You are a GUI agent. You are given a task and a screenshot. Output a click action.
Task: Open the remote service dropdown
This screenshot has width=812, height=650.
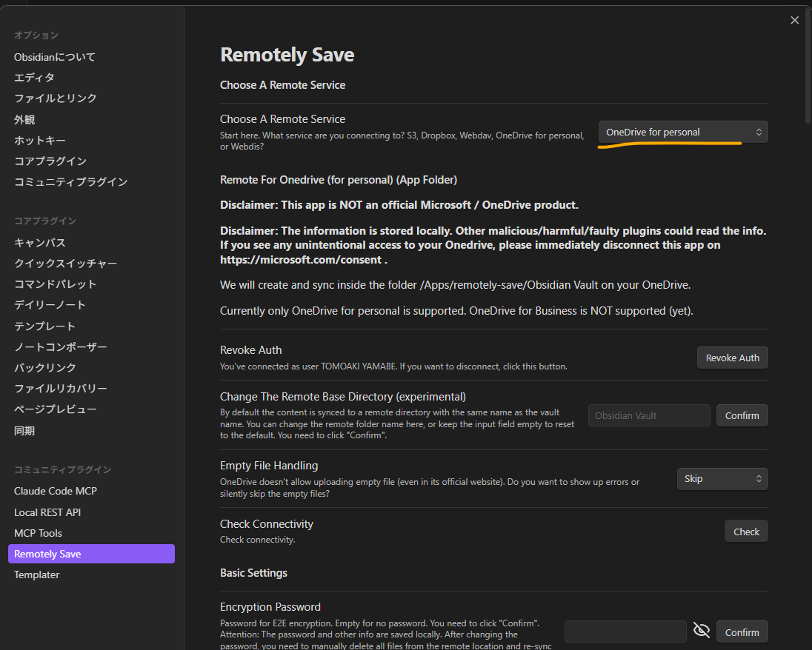683,132
